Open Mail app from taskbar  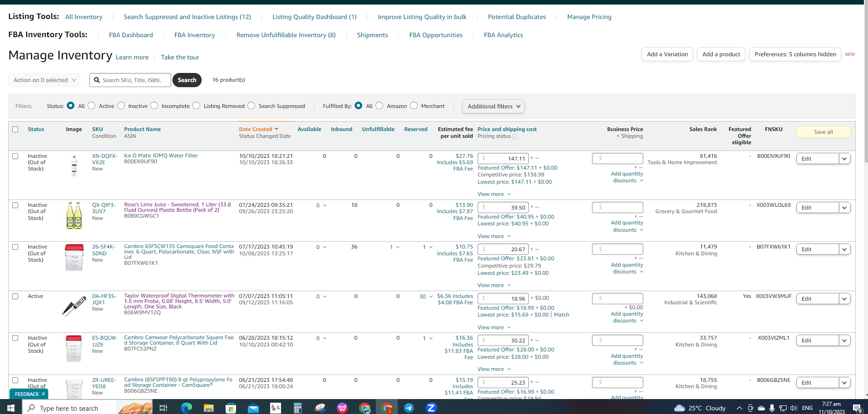point(253,408)
